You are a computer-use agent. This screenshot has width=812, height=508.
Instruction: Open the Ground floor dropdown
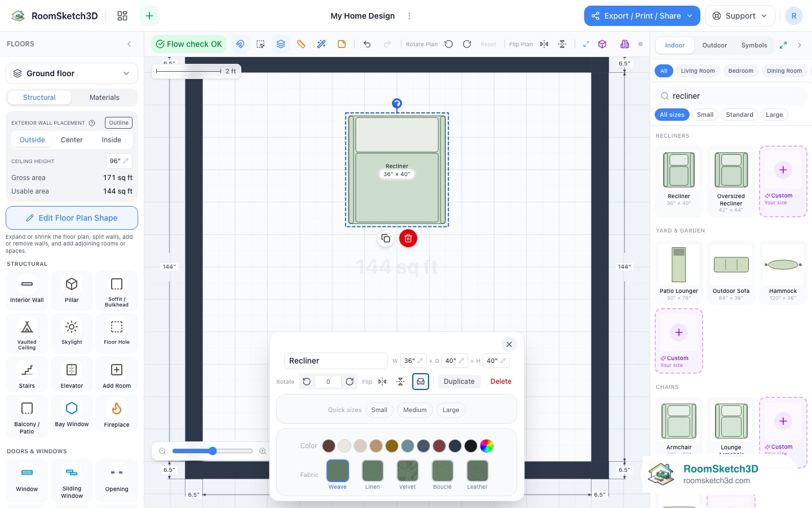[72, 73]
